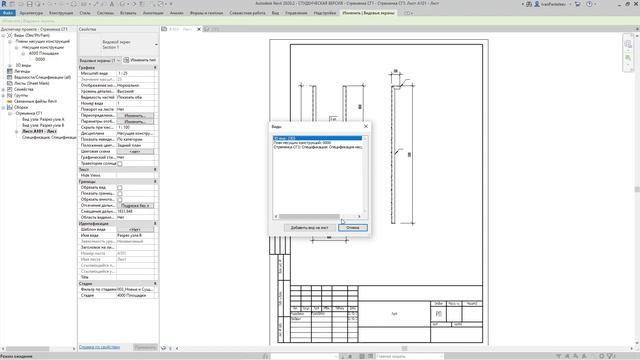Click the navigation wheel icon on canvas
This screenshot has width=640, height=360.
pyautogui.click(x=628, y=44)
